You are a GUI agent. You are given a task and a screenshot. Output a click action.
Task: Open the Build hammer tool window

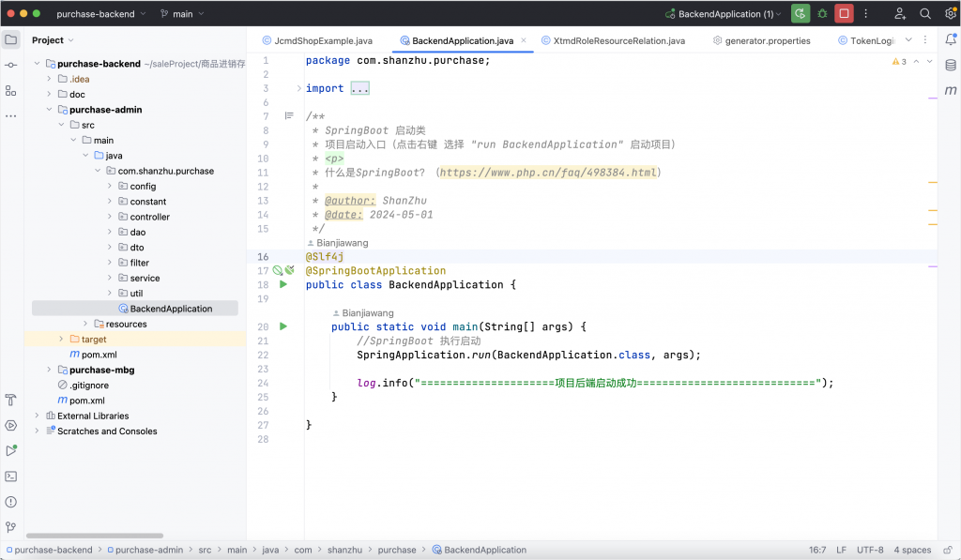tap(11, 401)
